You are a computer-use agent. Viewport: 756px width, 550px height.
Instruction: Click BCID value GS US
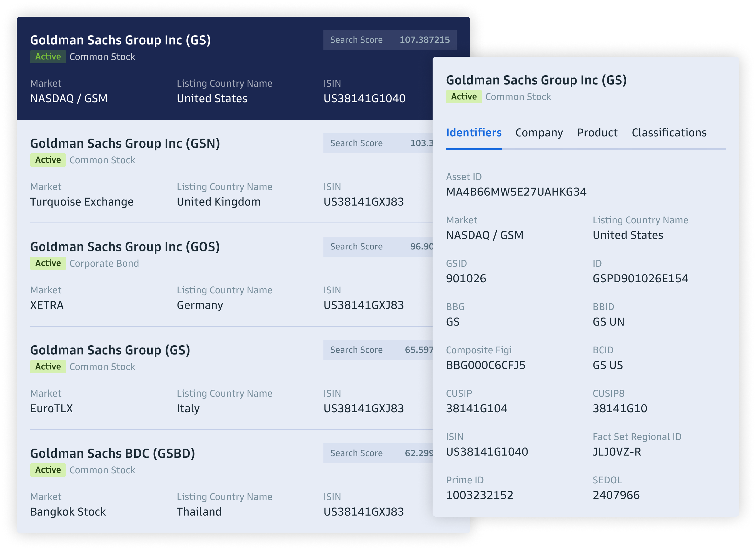tap(608, 365)
